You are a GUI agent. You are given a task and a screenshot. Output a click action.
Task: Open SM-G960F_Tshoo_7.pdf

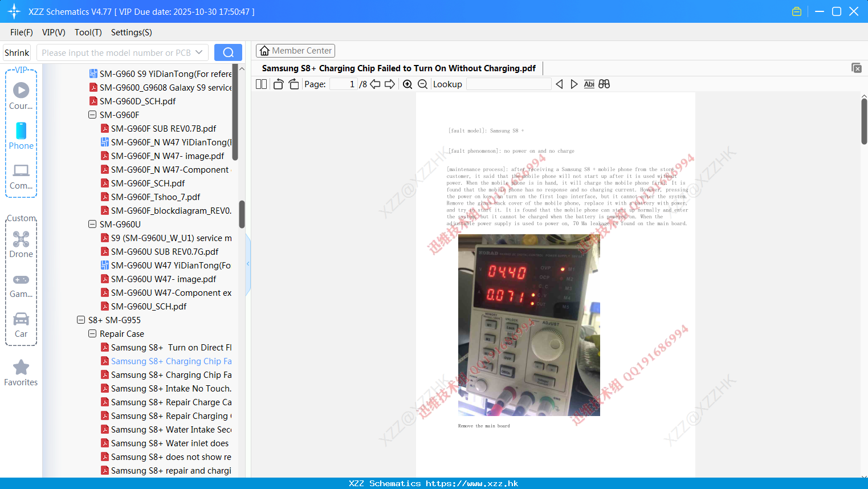(150, 197)
